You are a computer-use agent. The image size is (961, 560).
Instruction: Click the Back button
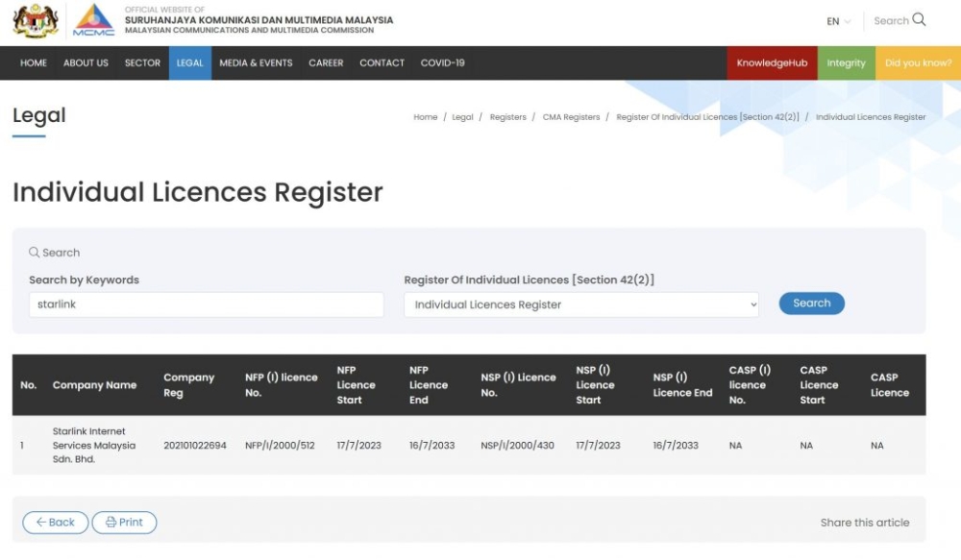[x=56, y=523]
